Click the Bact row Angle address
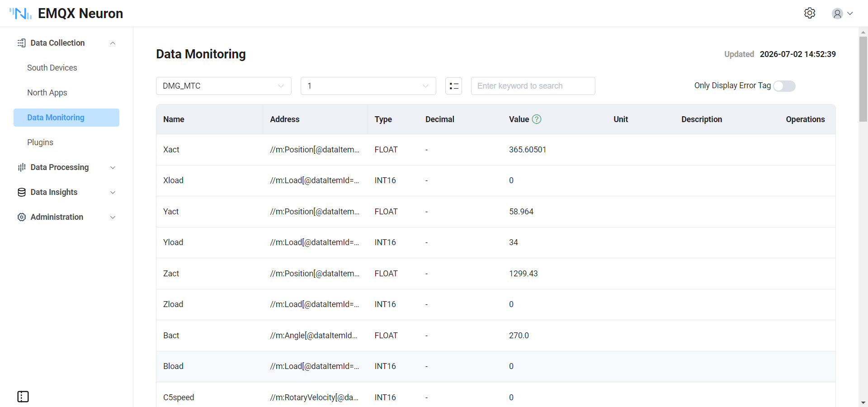 (x=314, y=336)
